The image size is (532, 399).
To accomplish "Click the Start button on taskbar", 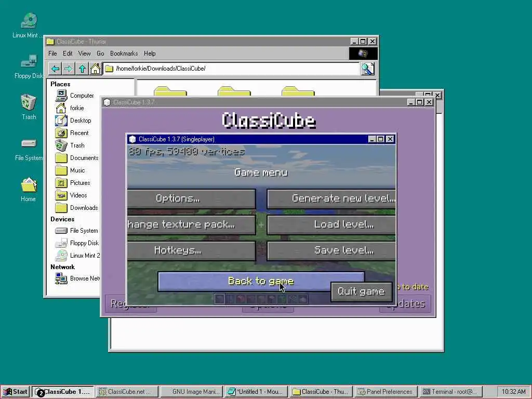I will pyautogui.click(x=16, y=392).
